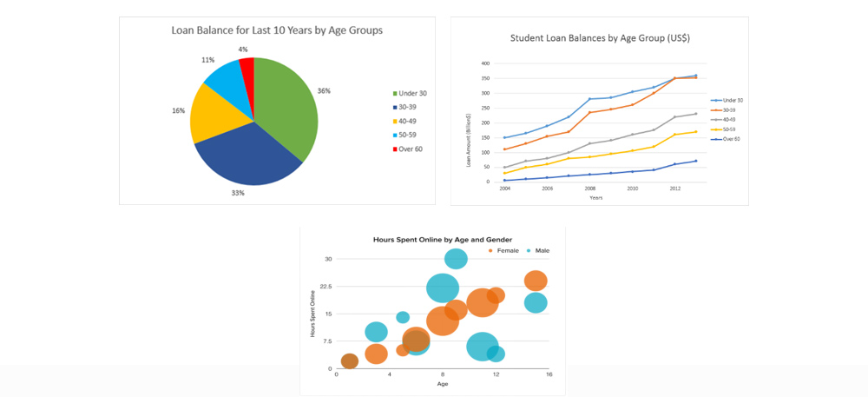Click the 16 label on age axis
The image size is (868, 397).
[549, 375]
